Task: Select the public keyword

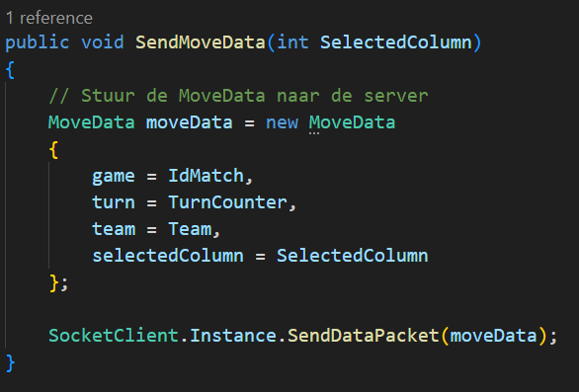Action: [x=37, y=42]
